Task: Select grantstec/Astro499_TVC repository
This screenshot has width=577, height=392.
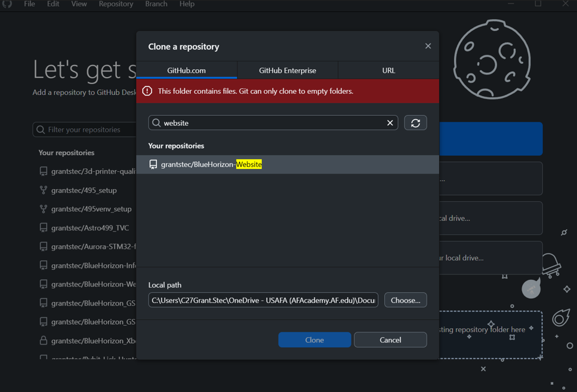Action: click(x=88, y=228)
